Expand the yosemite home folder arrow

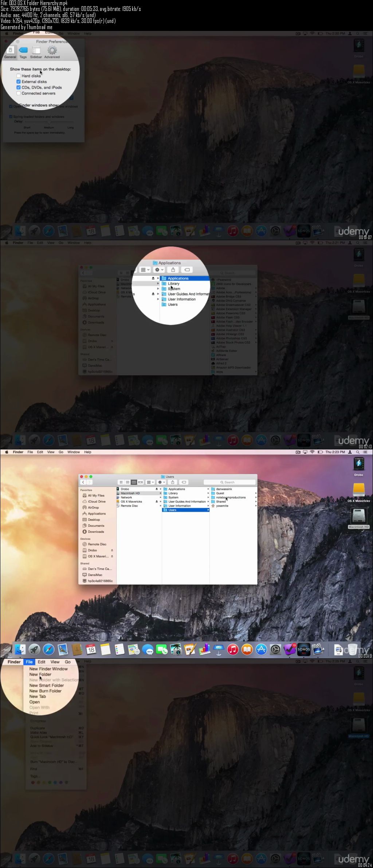[256, 506]
